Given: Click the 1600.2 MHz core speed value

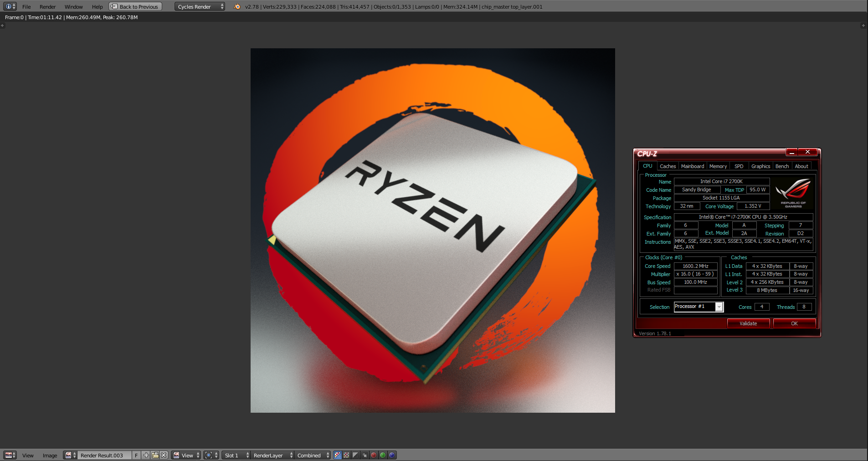Looking at the screenshot, I should click(695, 266).
